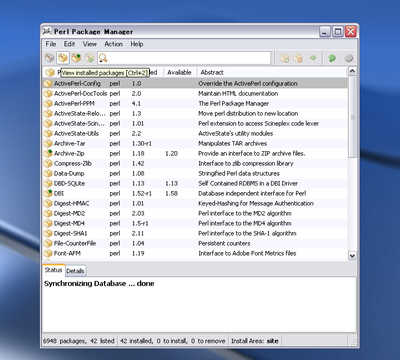Click the package icon beside ActivePerl-DocTools

(48, 93)
